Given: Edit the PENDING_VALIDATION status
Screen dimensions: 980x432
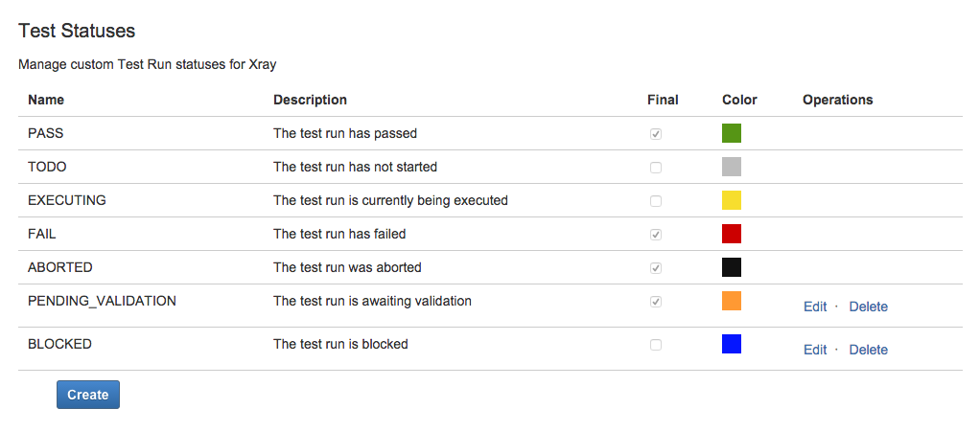Looking at the screenshot, I should 815,307.
